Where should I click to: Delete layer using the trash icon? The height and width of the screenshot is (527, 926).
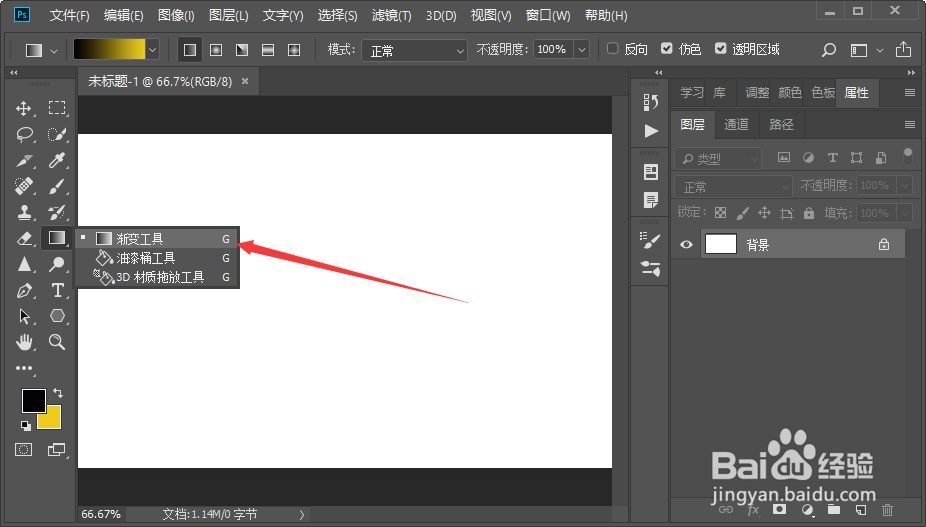[x=887, y=509]
